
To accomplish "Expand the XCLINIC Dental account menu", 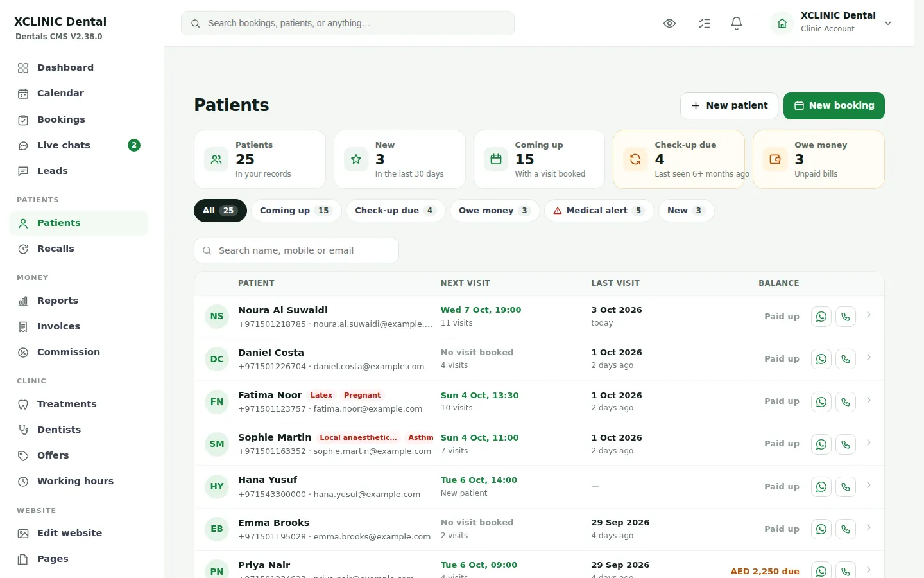I will tap(888, 23).
